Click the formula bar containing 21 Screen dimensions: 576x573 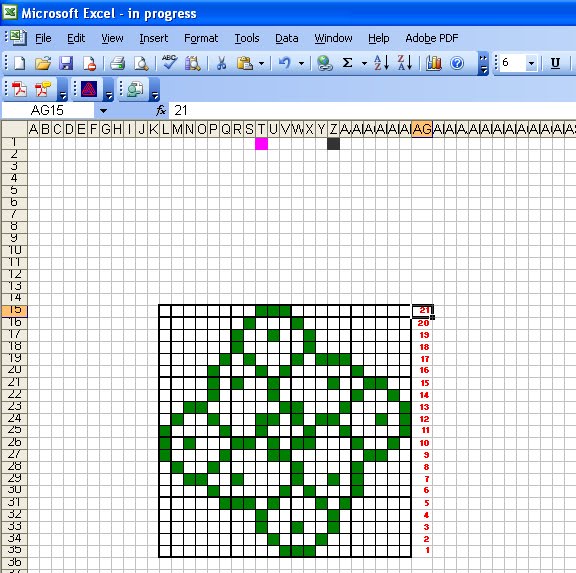click(x=372, y=110)
